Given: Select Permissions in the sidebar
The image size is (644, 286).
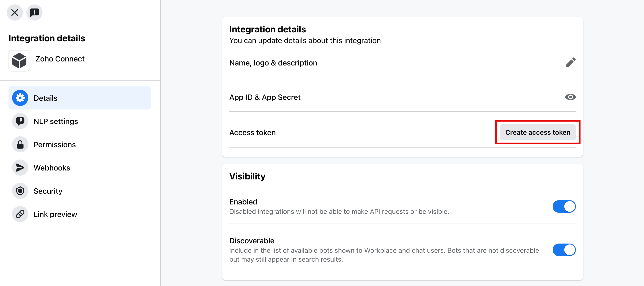Looking at the screenshot, I should point(54,145).
